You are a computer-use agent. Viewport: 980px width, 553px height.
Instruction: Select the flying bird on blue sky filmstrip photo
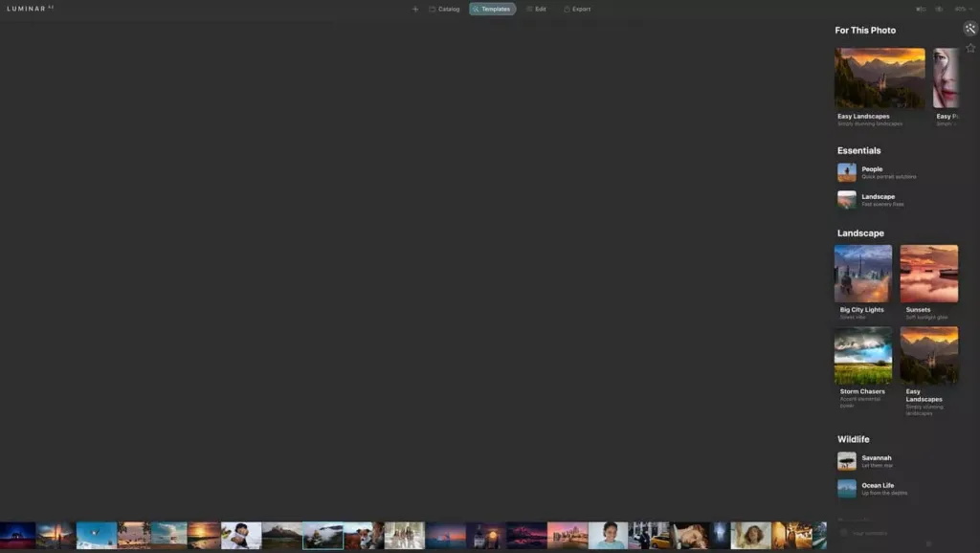tap(97, 536)
